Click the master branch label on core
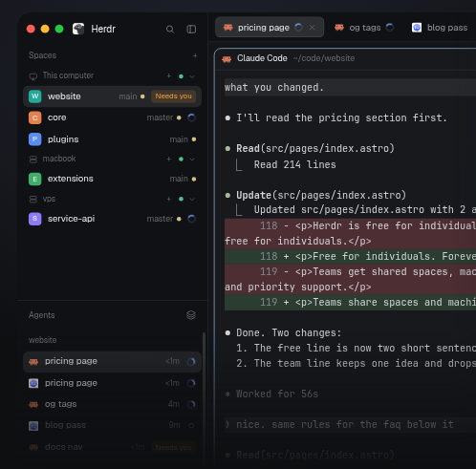Screen dimensions: 476x469 [x=160, y=117]
